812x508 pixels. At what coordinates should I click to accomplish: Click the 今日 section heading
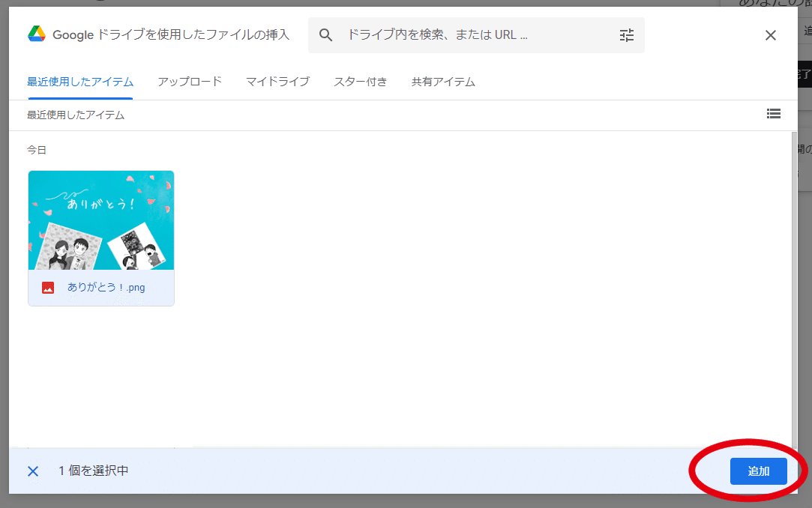[x=37, y=150]
